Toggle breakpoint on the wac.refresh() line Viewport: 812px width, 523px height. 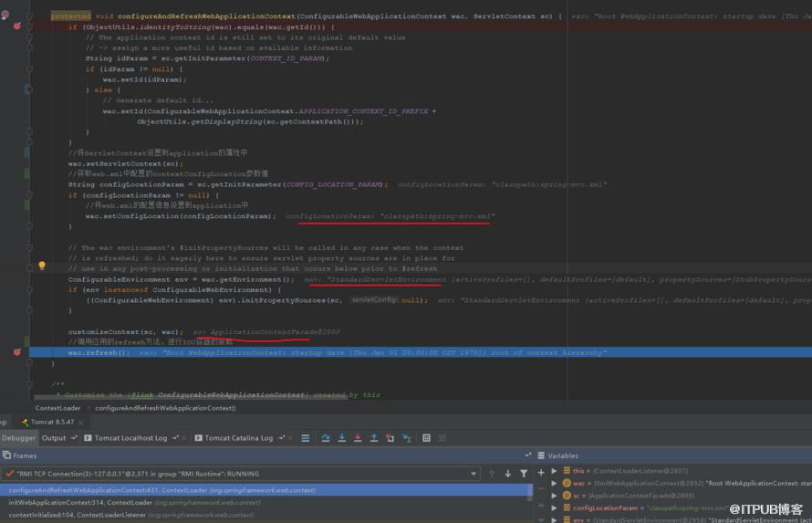click(x=17, y=352)
